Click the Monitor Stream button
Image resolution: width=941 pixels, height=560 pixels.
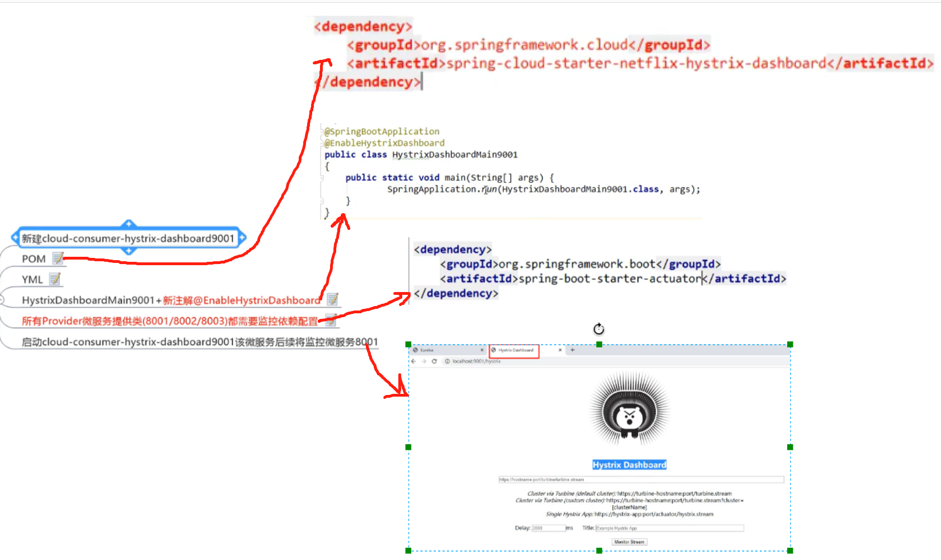coord(629,542)
